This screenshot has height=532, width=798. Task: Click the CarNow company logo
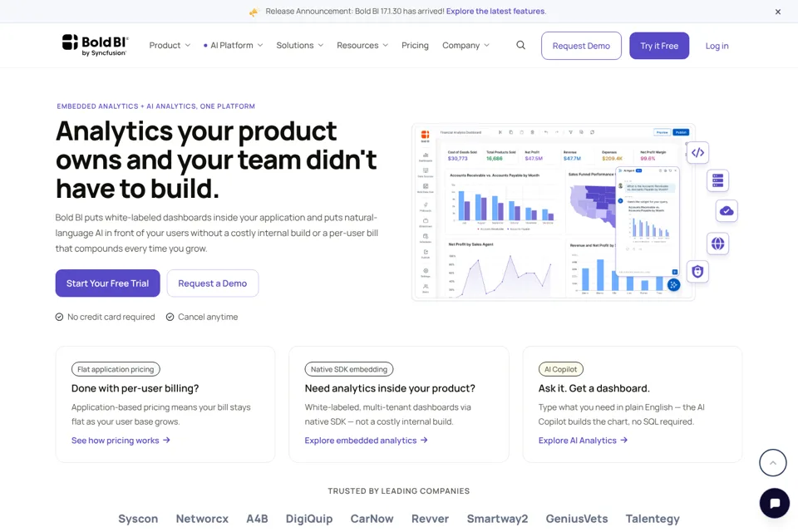372,519
